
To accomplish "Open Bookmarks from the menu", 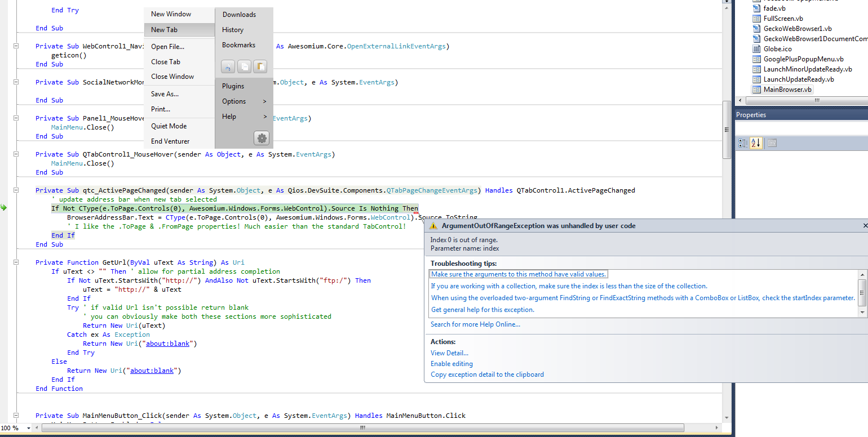I will tap(238, 45).
